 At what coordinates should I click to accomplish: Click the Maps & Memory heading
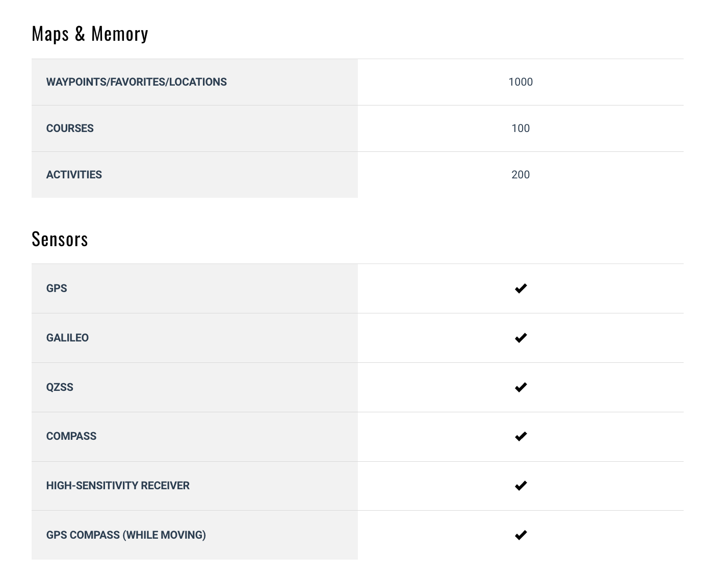[90, 34]
